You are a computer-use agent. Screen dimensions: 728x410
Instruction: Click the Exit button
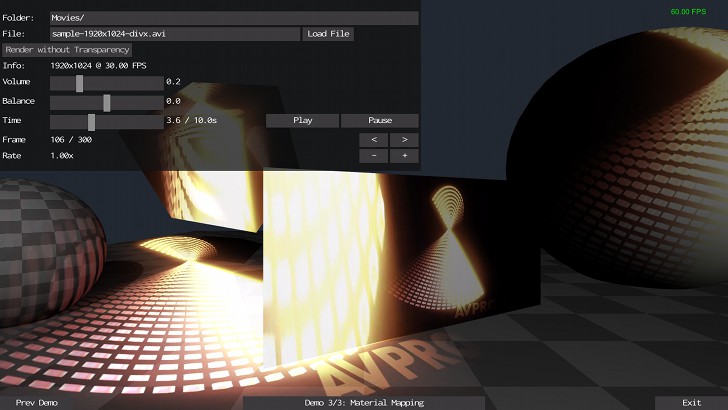pos(691,403)
